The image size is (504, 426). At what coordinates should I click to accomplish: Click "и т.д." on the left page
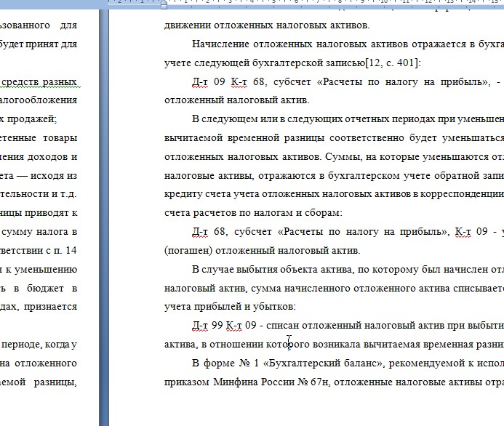[x=64, y=194]
